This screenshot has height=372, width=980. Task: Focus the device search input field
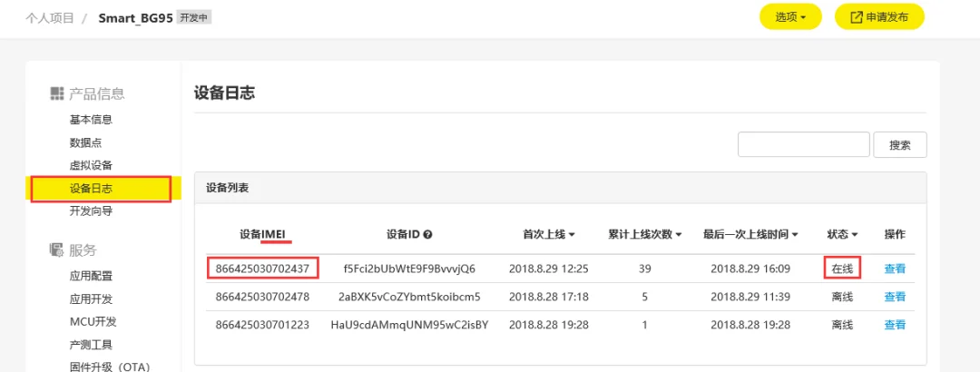click(x=804, y=144)
